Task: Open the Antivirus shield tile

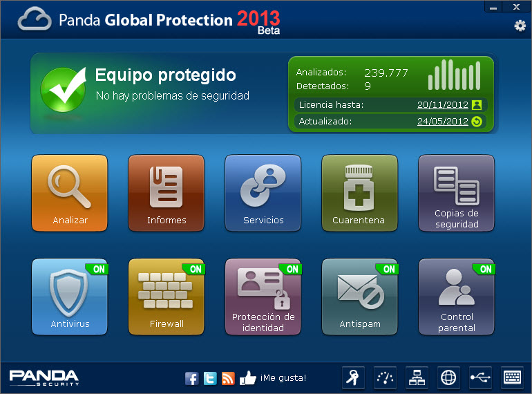Action: (70, 297)
